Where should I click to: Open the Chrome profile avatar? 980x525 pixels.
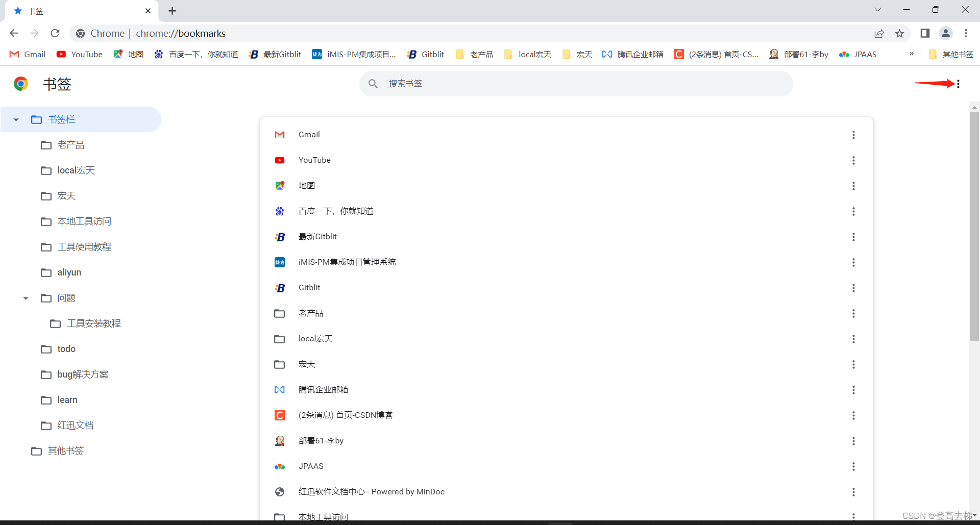coord(946,33)
